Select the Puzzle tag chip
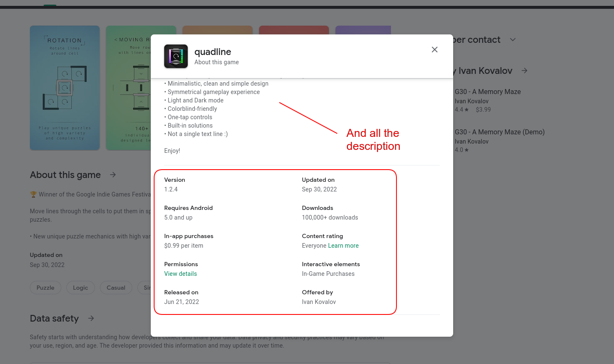This screenshot has width=614, height=364. [45, 288]
